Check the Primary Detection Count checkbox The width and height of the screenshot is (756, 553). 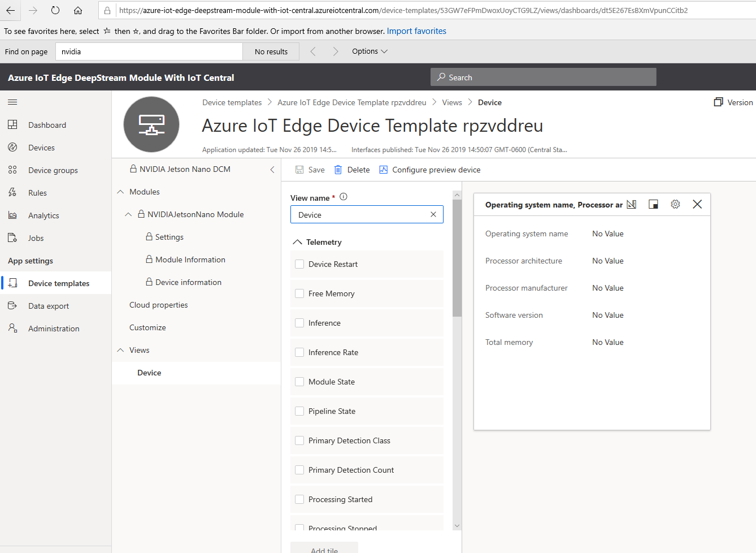[x=299, y=470]
